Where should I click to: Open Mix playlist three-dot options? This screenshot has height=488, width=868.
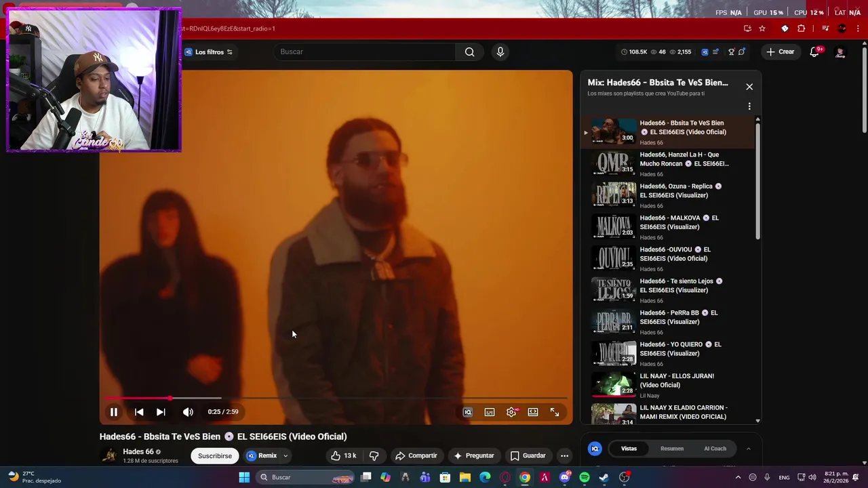[749, 106]
